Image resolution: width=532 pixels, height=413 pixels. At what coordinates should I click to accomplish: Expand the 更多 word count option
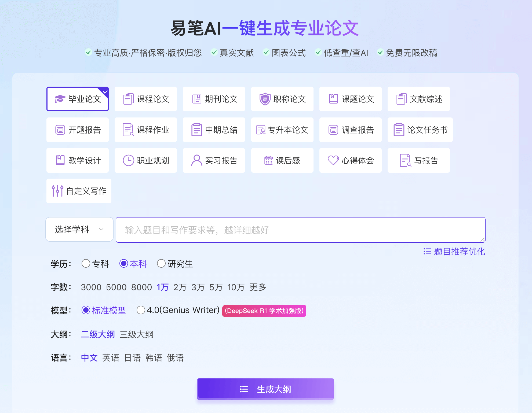tap(257, 287)
